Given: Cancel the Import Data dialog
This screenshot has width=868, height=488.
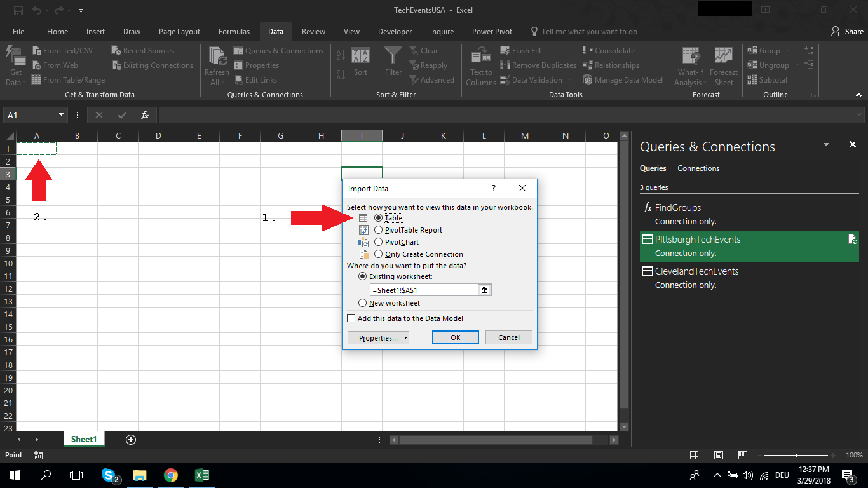Looking at the screenshot, I should [x=508, y=337].
